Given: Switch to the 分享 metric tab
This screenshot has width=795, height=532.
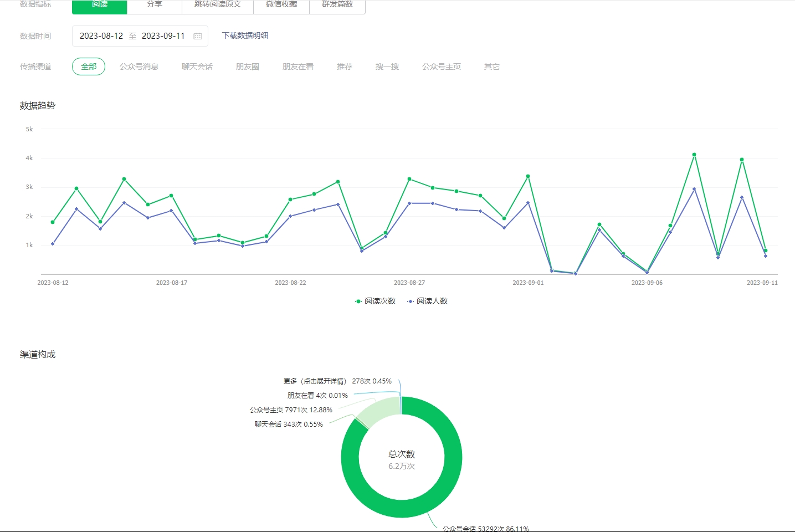Looking at the screenshot, I should pos(155,5).
